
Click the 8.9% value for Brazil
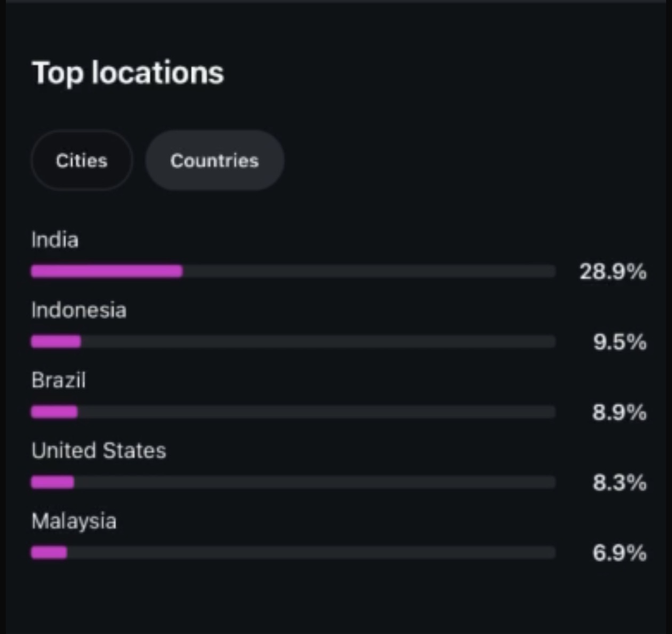[x=620, y=413]
